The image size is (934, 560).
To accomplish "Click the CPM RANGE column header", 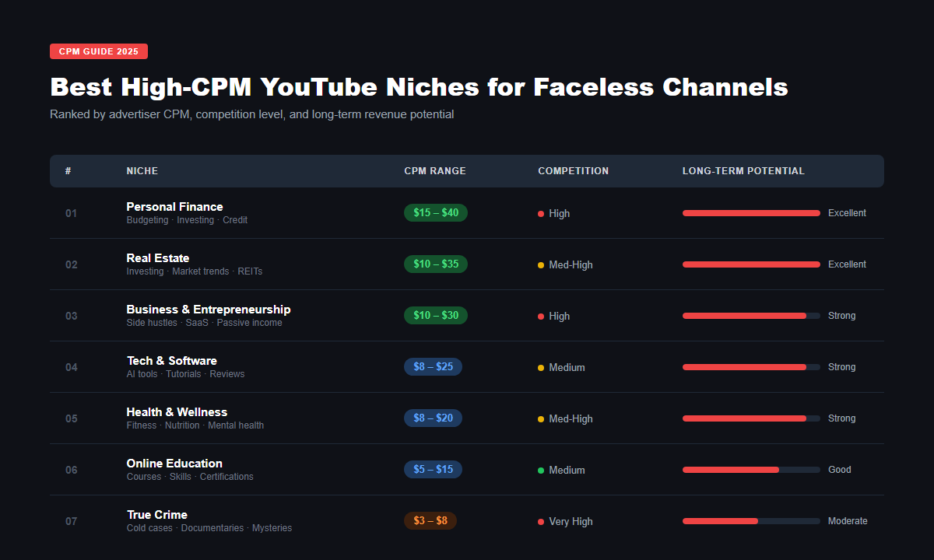I will (435, 171).
